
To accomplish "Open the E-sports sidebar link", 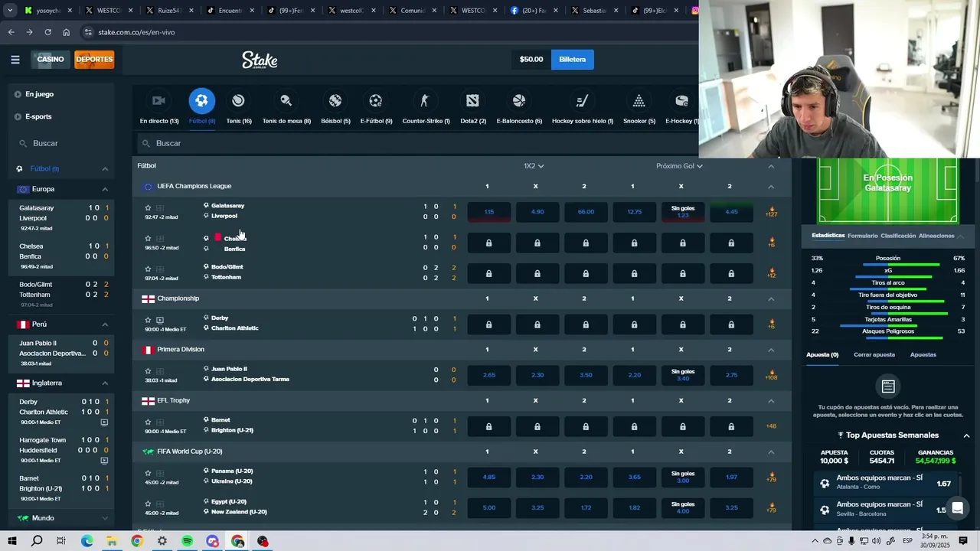I will (x=38, y=117).
